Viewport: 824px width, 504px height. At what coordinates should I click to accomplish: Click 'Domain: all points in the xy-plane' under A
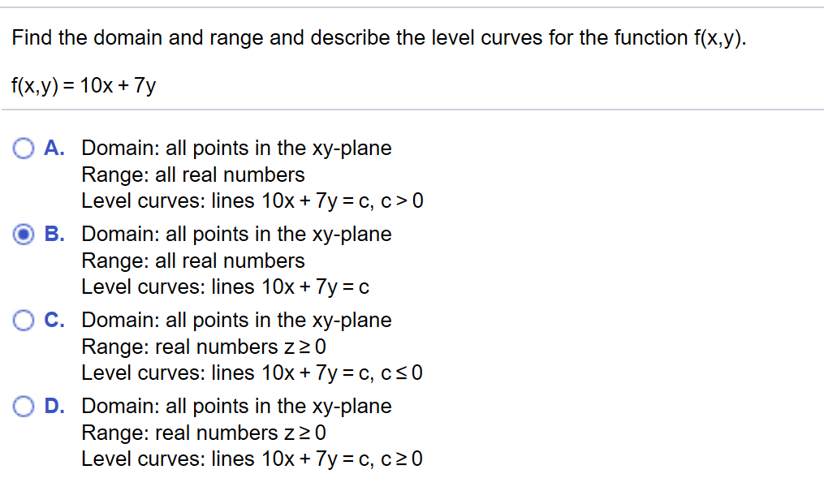236,149
